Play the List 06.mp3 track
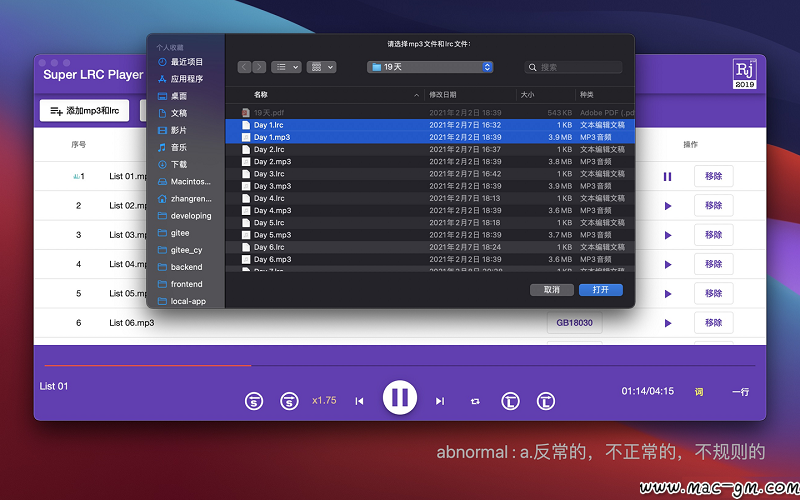 [668, 323]
